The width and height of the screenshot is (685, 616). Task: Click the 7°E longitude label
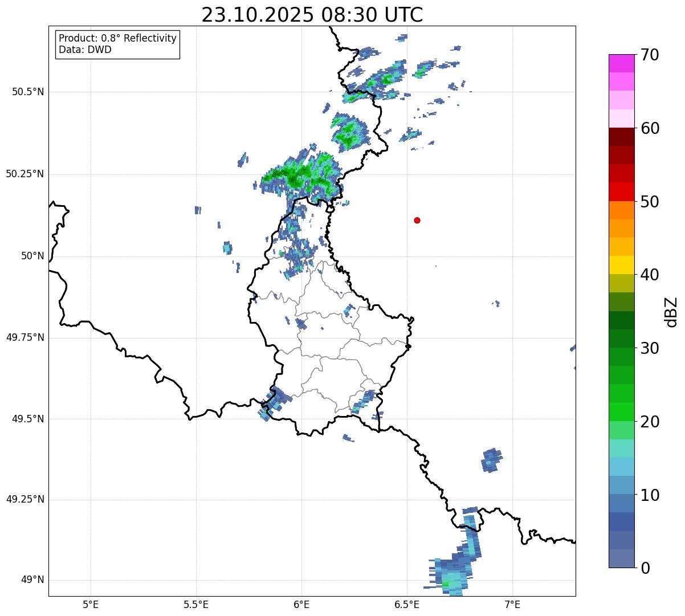coord(512,604)
